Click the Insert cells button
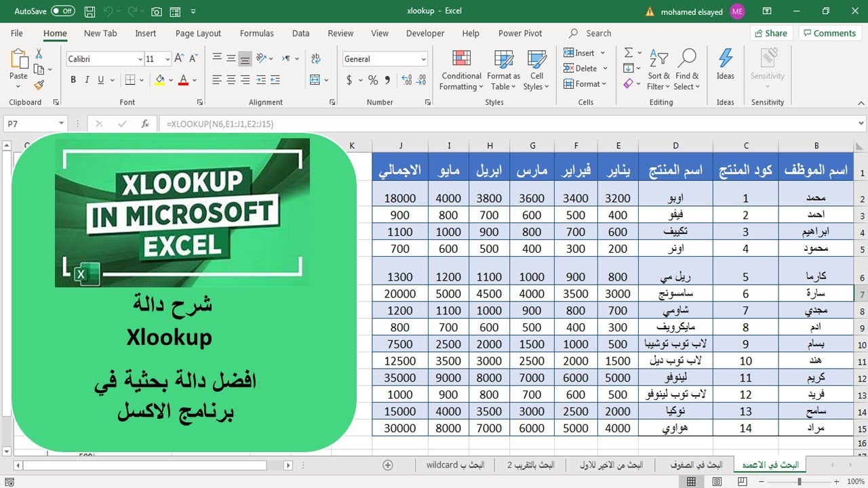 click(583, 53)
